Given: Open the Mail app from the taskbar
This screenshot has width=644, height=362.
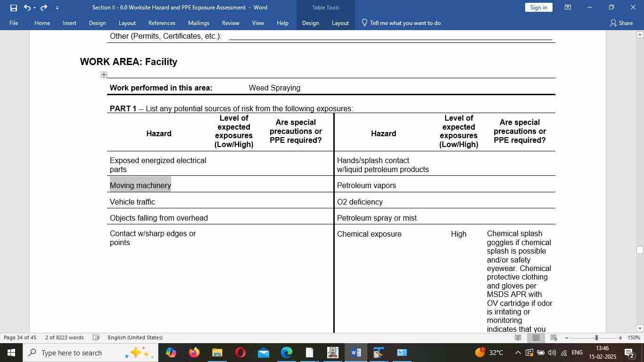Looking at the screenshot, I should pos(263,353).
